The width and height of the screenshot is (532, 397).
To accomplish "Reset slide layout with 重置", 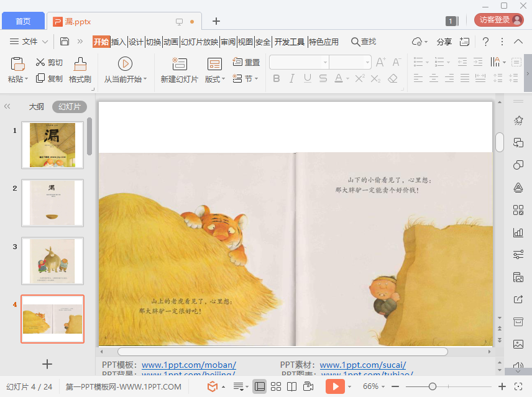I will (x=246, y=62).
